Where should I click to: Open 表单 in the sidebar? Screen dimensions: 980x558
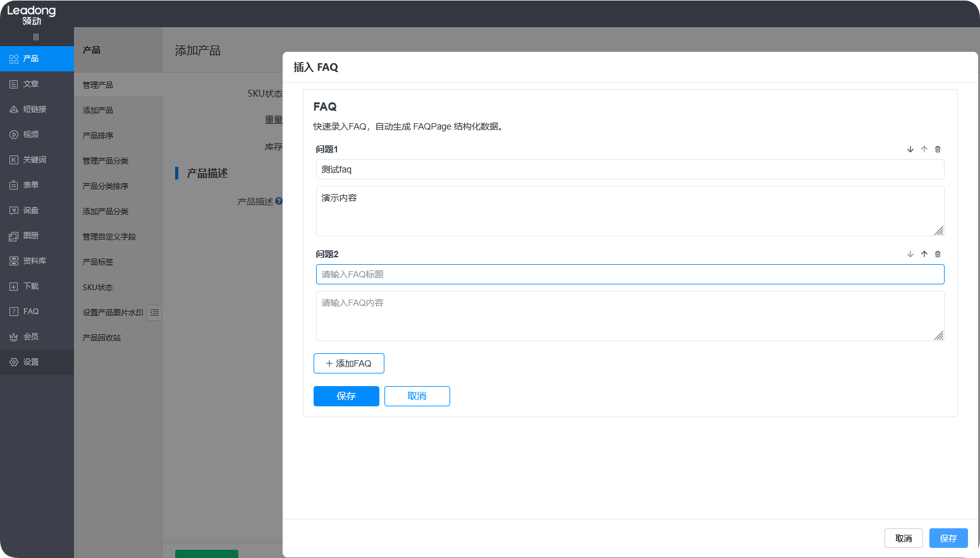click(37, 185)
